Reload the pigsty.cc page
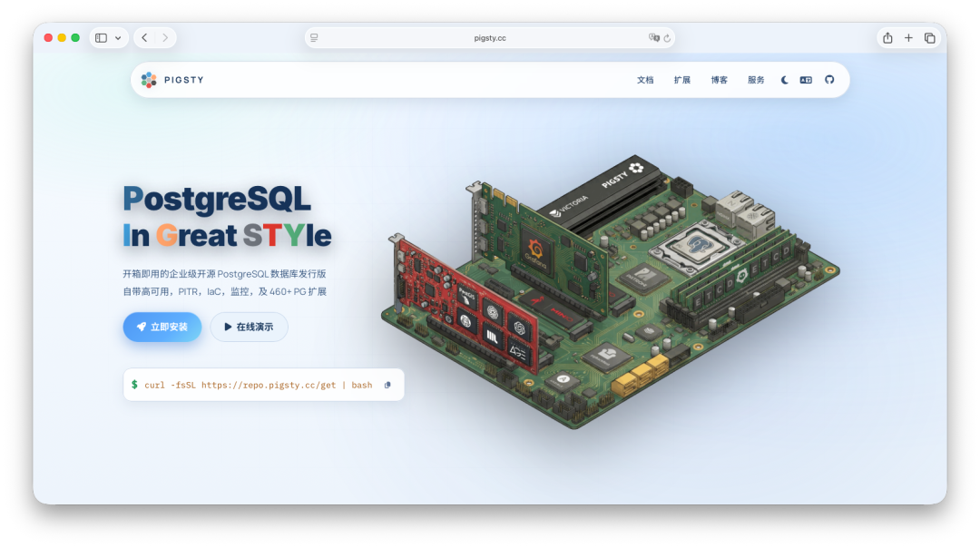The width and height of the screenshot is (980, 548). [x=668, y=38]
